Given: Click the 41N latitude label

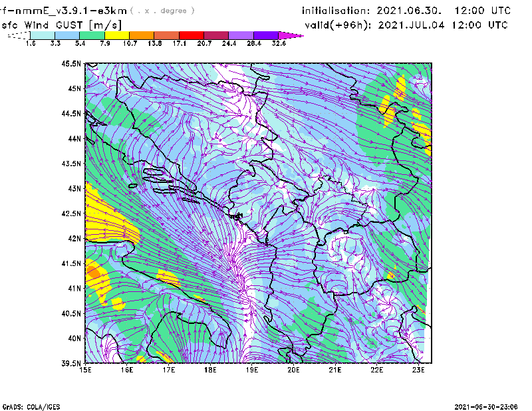Looking at the screenshot, I should 74,289.
